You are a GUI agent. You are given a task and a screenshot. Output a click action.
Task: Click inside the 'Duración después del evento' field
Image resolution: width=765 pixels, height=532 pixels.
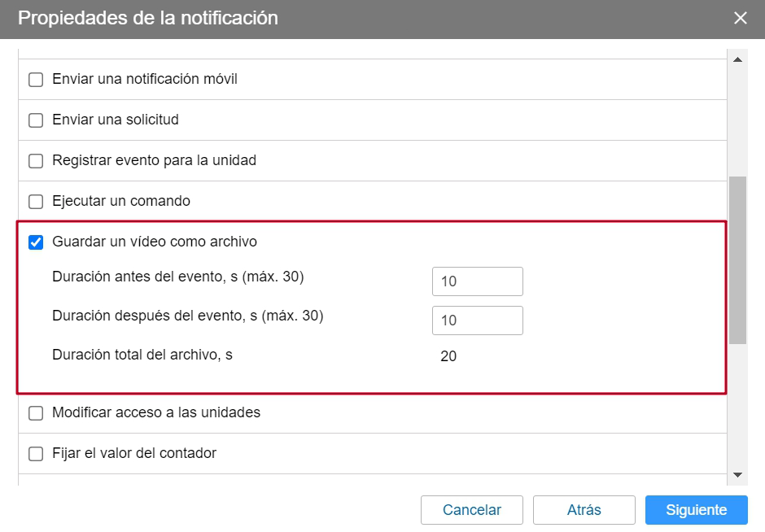click(477, 320)
